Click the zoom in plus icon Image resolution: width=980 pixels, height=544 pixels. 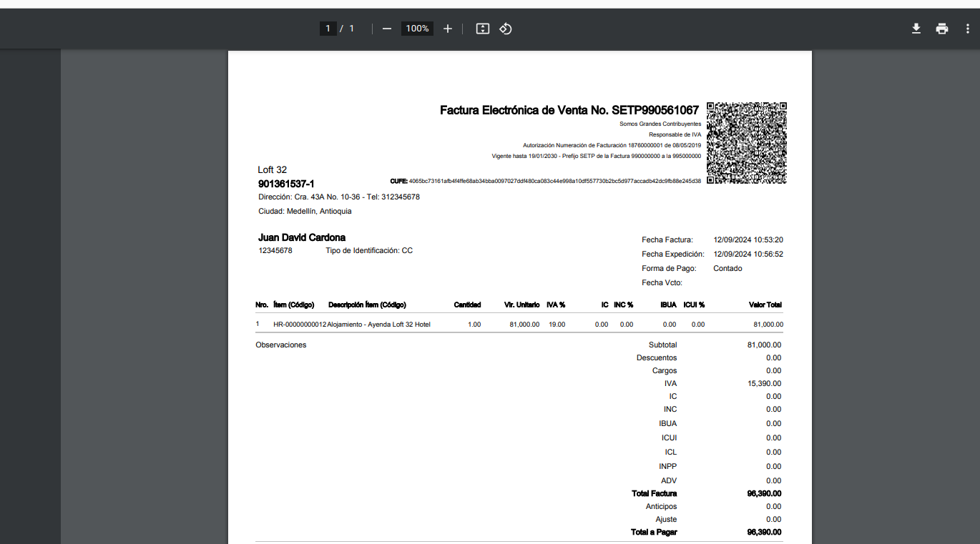[x=448, y=29]
